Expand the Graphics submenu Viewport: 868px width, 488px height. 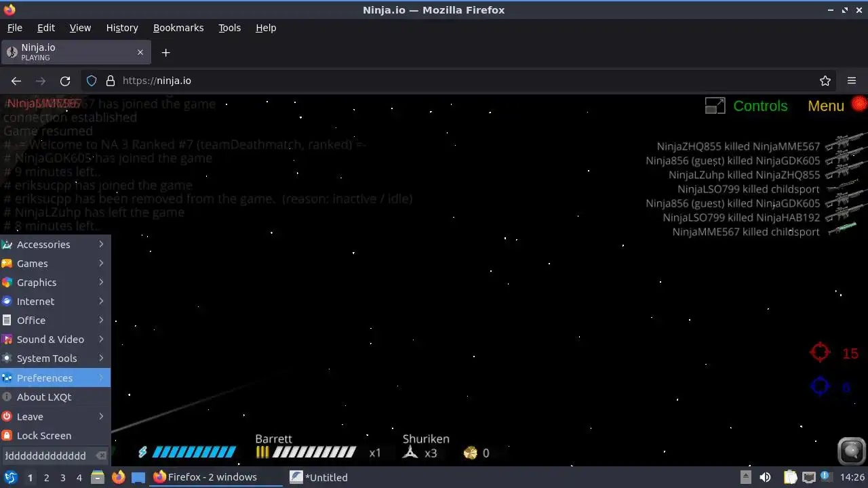[x=55, y=282]
